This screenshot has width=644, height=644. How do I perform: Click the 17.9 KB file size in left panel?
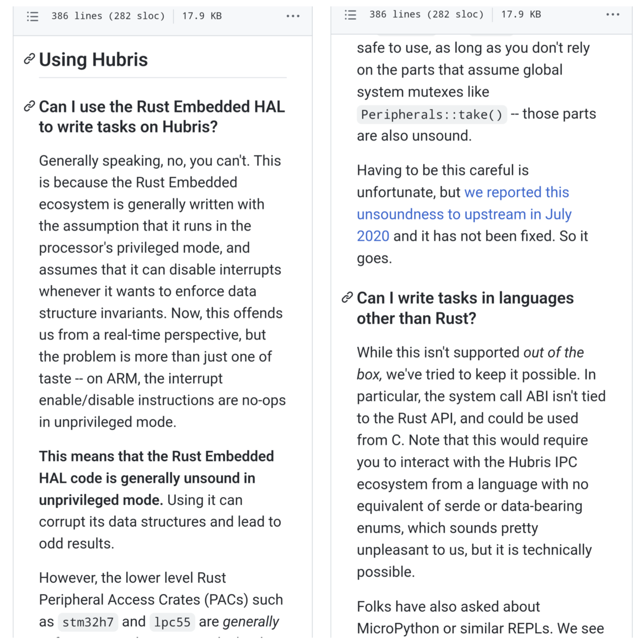click(202, 16)
